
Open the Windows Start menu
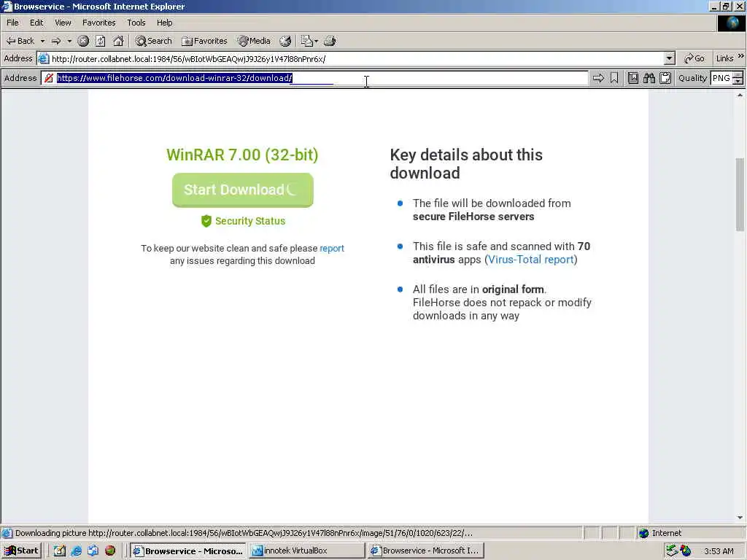pyautogui.click(x=21, y=551)
